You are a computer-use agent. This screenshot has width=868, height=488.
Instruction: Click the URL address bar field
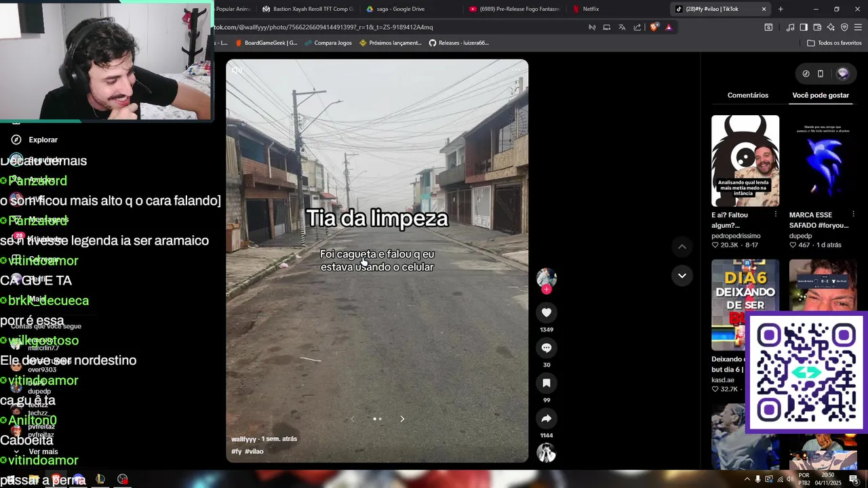point(400,27)
